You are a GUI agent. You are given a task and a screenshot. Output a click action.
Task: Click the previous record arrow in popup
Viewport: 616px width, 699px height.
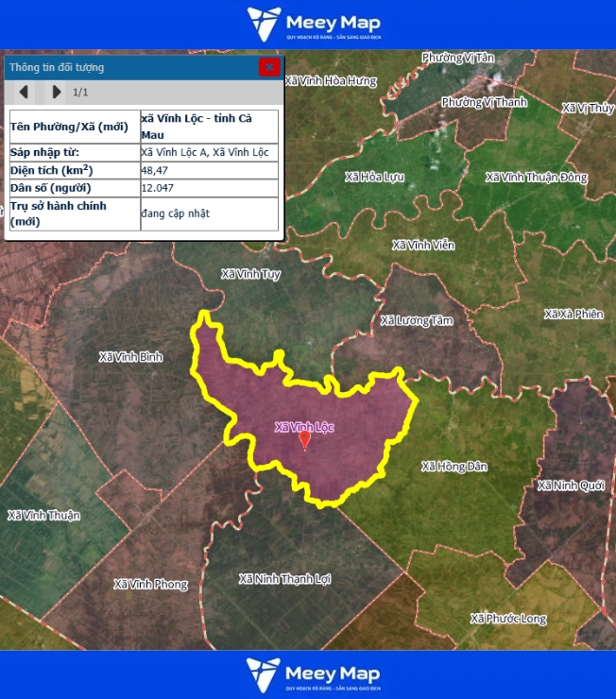point(24,92)
